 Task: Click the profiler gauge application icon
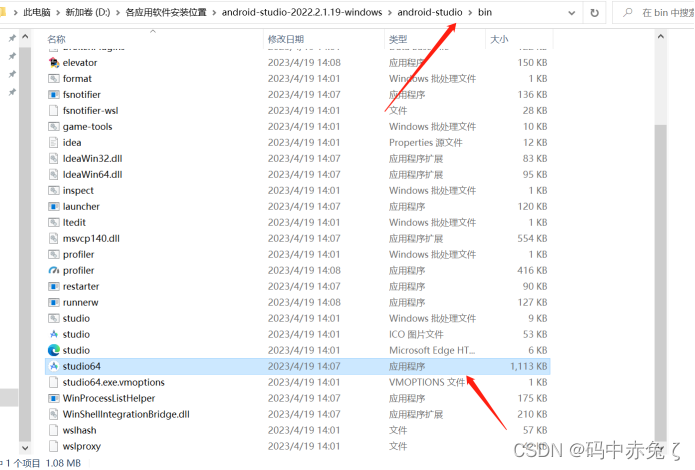tap(54, 270)
